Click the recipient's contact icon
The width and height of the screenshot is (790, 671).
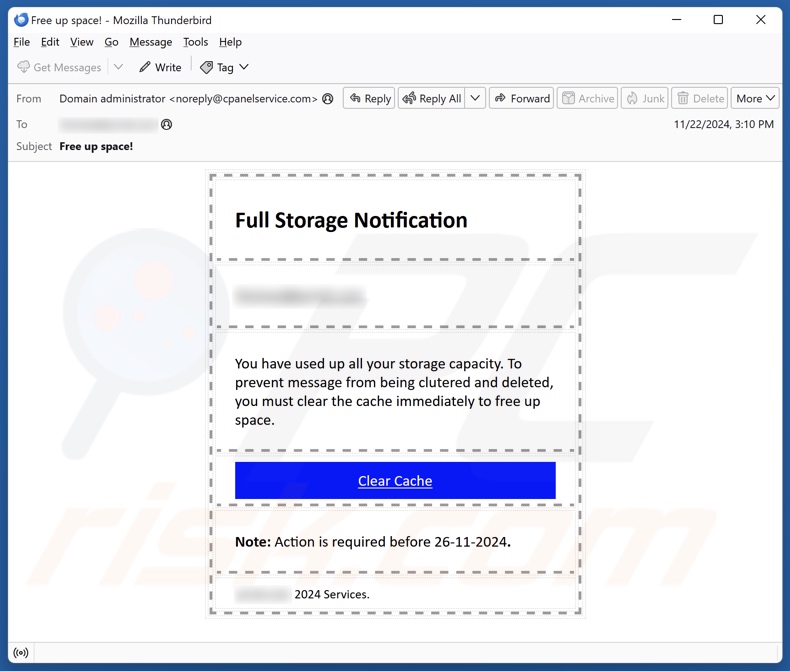(x=167, y=124)
